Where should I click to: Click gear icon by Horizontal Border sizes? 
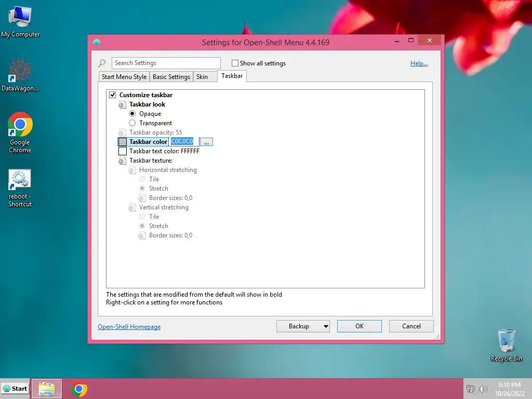[142, 198]
